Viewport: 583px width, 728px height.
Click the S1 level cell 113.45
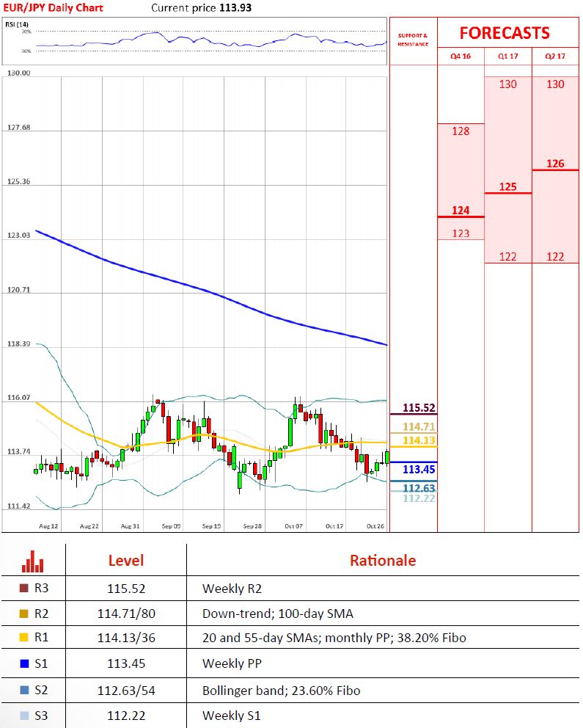[x=126, y=664]
